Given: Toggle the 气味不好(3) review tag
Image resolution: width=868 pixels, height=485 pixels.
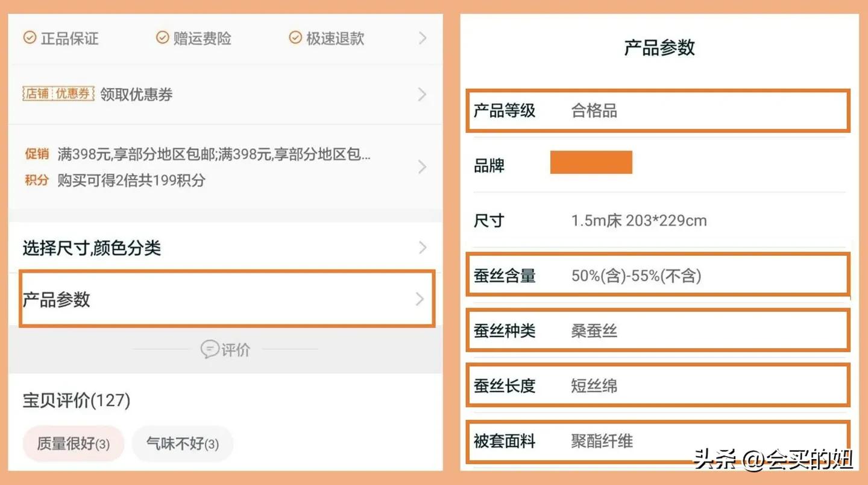Looking at the screenshot, I should coord(182,443).
